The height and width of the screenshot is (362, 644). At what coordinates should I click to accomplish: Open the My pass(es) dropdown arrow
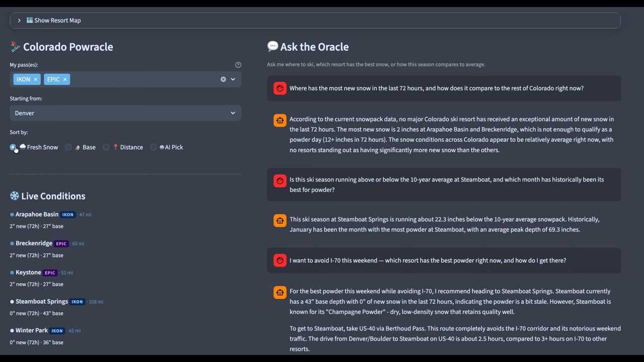tap(233, 79)
